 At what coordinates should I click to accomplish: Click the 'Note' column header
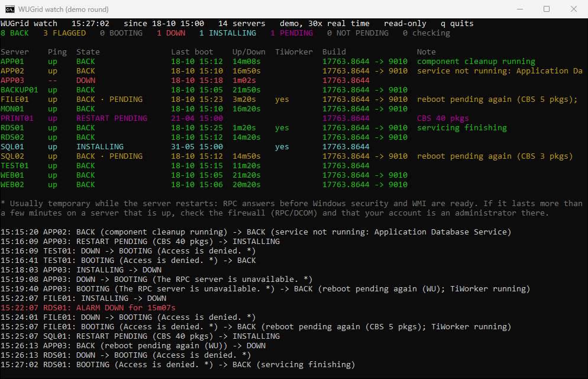click(x=427, y=52)
